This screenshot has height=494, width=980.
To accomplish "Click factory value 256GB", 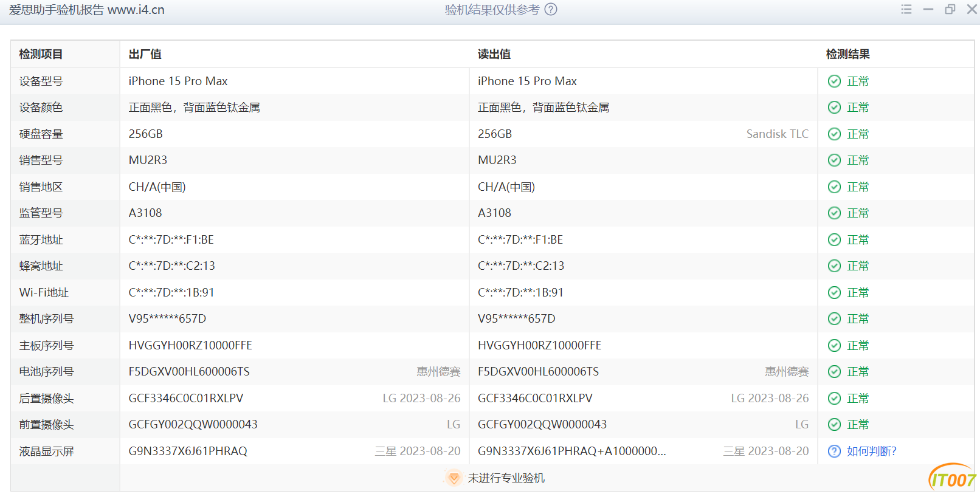I will click(x=145, y=134).
